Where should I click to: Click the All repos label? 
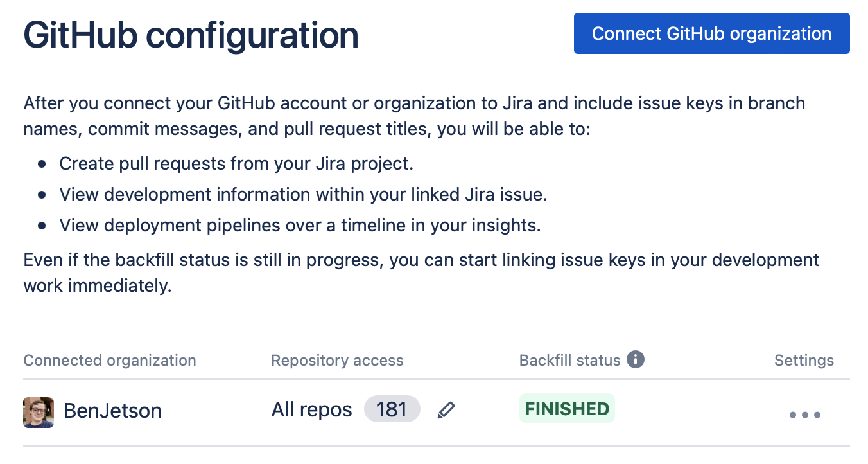[311, 409]
